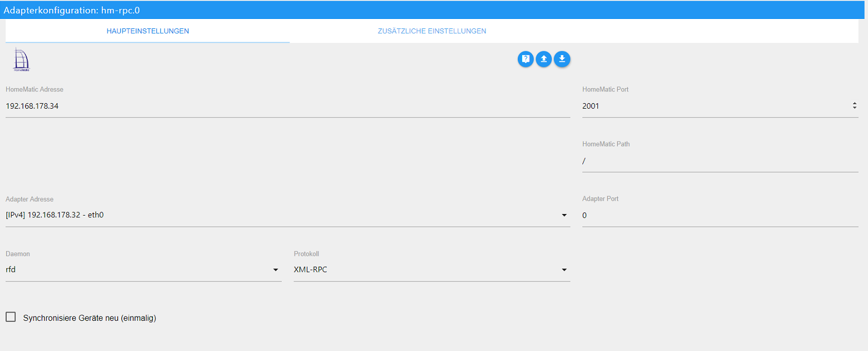Click the Adapter Adresse label
The width and height of the screenshot is (868, 351).
(x=30, y=199)
